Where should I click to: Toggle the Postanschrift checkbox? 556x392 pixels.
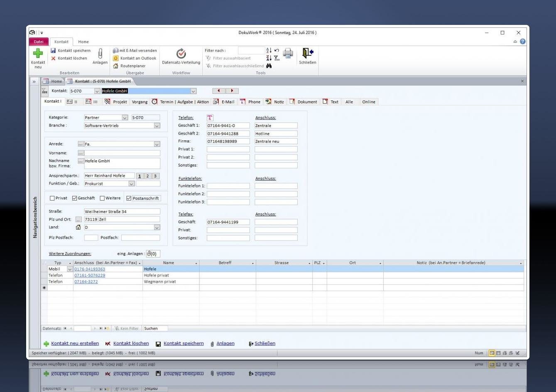[129, 198]
